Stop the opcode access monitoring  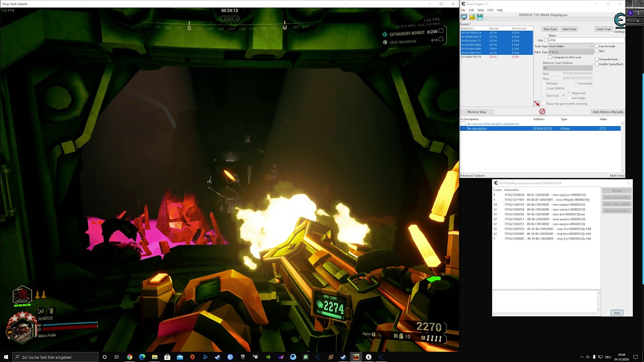click(x=617, y=313)
